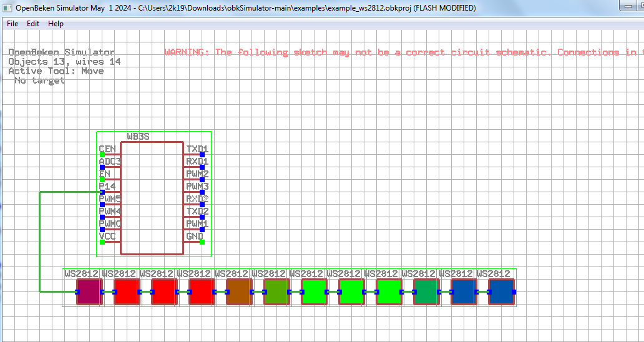Click the green wire from P14 to LED strip

40,242
